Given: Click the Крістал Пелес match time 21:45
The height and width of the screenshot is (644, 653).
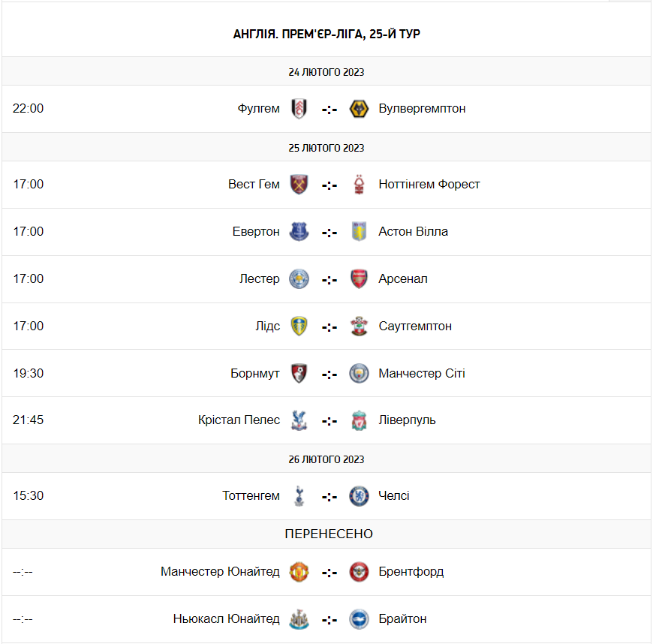Looking at the screenshot, I should [29, 420].
